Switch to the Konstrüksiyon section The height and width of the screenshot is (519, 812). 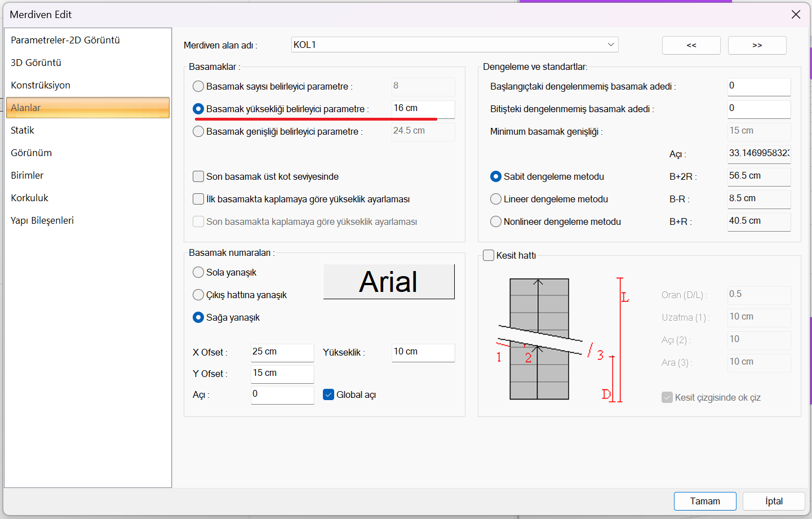(41, 85)
